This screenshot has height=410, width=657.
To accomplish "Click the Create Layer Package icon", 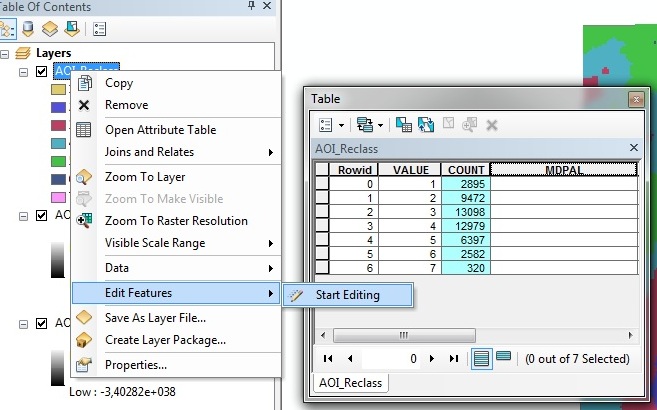I will [x=84, y=340].
